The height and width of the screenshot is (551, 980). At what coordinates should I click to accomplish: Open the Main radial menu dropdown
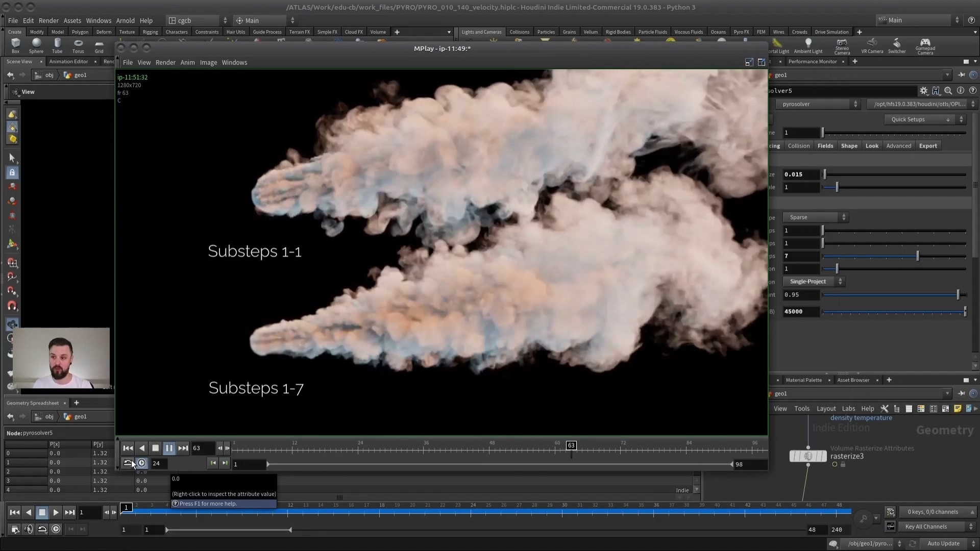coord(265,20)
